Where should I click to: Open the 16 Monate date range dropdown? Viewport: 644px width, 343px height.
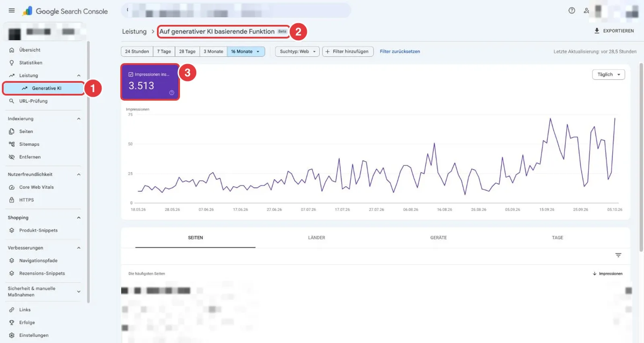(x=246, y=51)
